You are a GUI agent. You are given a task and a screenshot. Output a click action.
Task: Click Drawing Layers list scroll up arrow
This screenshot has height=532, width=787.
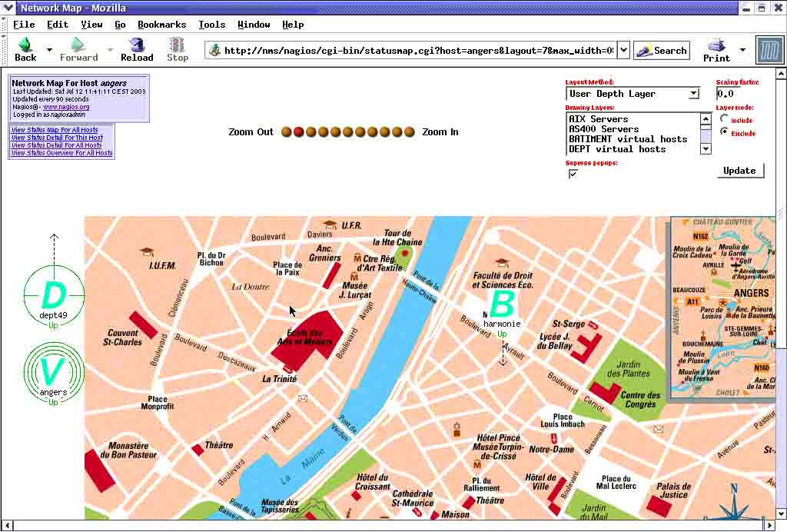pos(706,119)
